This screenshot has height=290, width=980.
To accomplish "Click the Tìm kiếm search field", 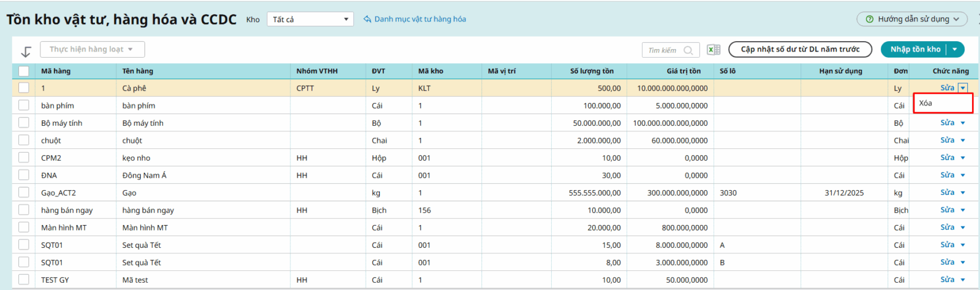I will [x=663, y=50].
